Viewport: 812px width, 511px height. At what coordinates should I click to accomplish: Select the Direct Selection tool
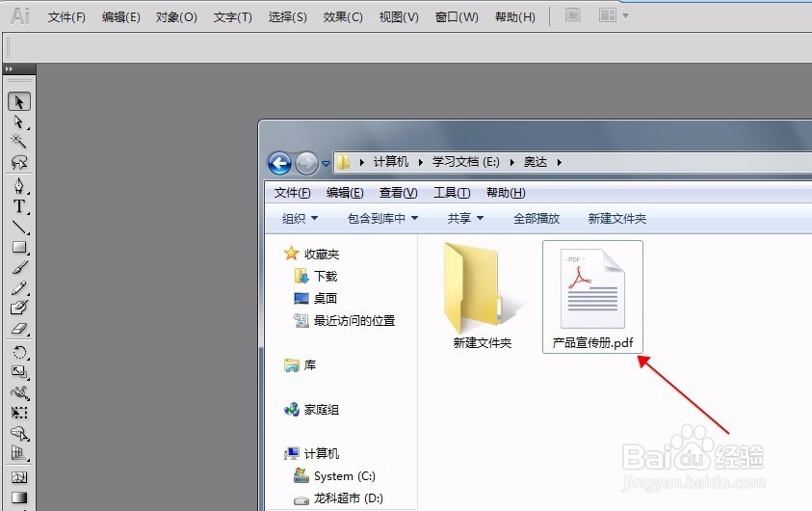19,122
